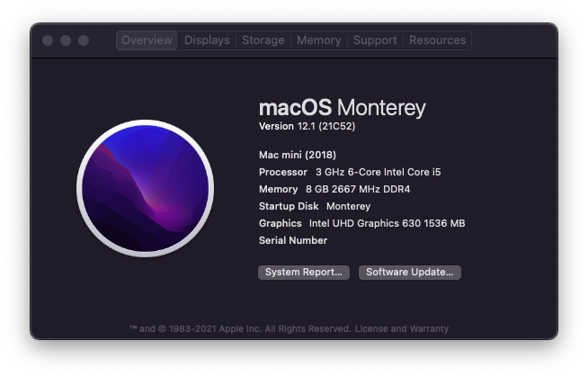The image size is (588, 377).
Task: Click Intel UHD Graphics 630 1536 MB text
Action: (387, 223)
